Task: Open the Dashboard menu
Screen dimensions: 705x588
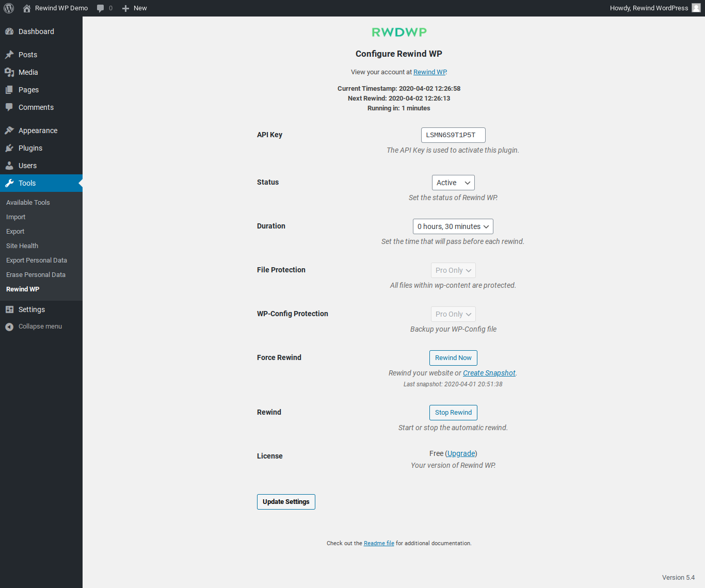Action: (x=41, y=31)
